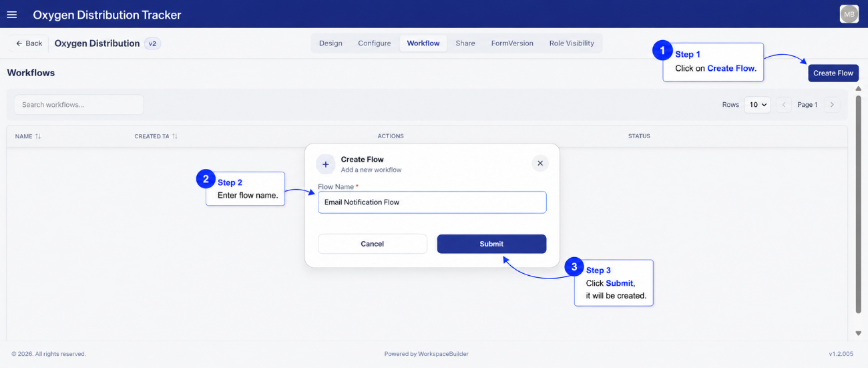868x368 pixels.
Task: Focus the Search workflows field
Action: pos(79,105)
